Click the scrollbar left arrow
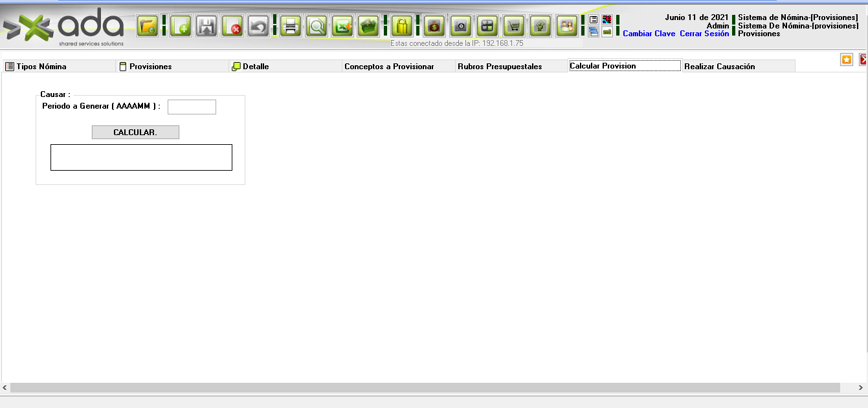Image resolution: width=868 pixels, height=408 pixels. (x=5, y=388)
